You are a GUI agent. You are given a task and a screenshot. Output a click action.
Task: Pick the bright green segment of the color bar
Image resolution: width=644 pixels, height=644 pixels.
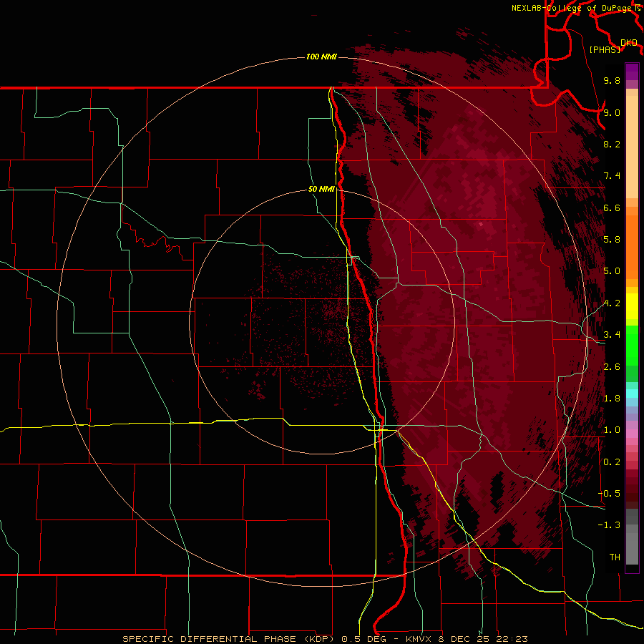tap(632, 345)
